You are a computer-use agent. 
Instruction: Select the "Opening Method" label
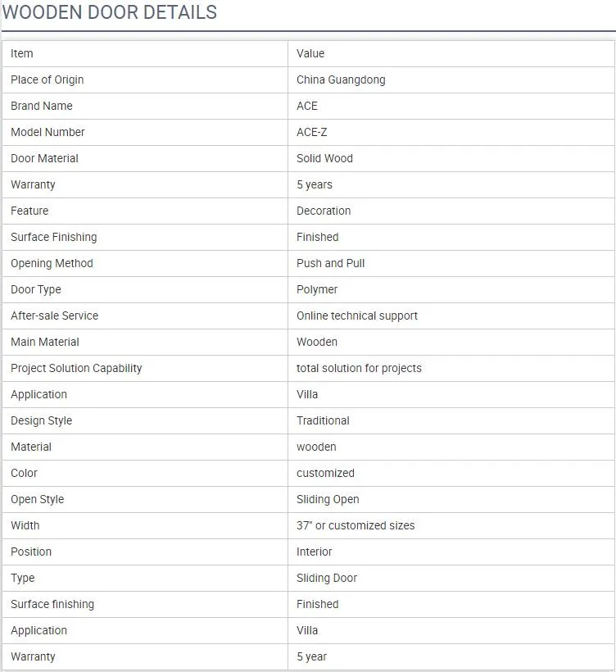(52, 263)
